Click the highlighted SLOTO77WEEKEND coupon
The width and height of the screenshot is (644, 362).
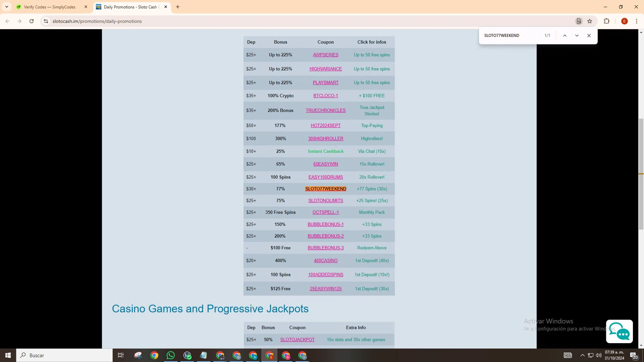pyautogui.click(x=325, y=189)
